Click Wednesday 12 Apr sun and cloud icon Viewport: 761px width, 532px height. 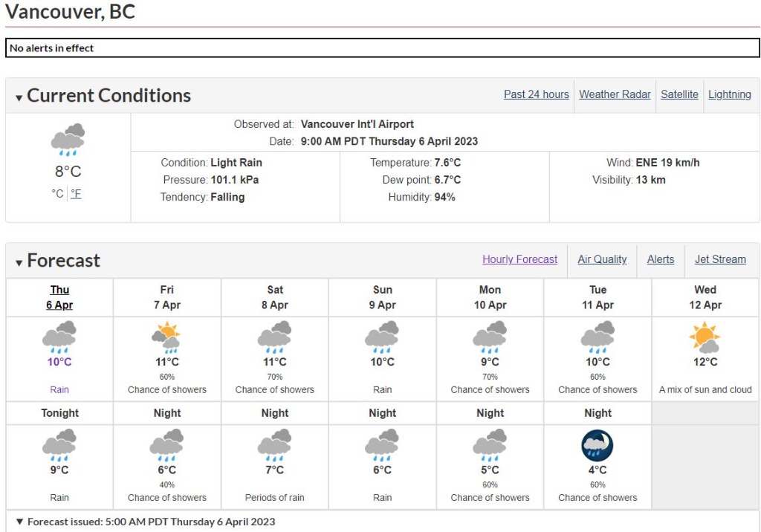pyautogui.click(x=705, y=337)
